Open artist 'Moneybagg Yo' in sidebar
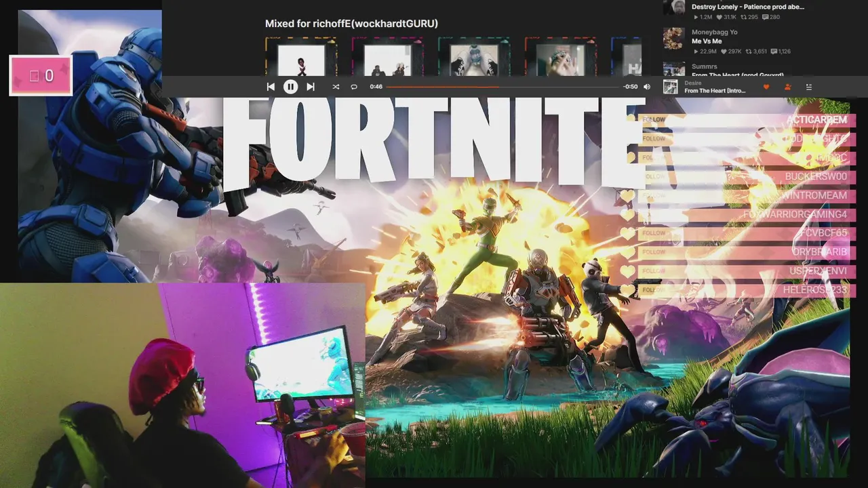 (714, 32)
